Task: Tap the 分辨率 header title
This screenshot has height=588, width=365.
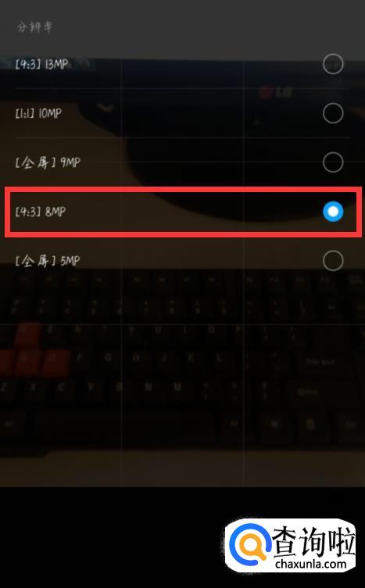Action: click(x=34, y=27)
